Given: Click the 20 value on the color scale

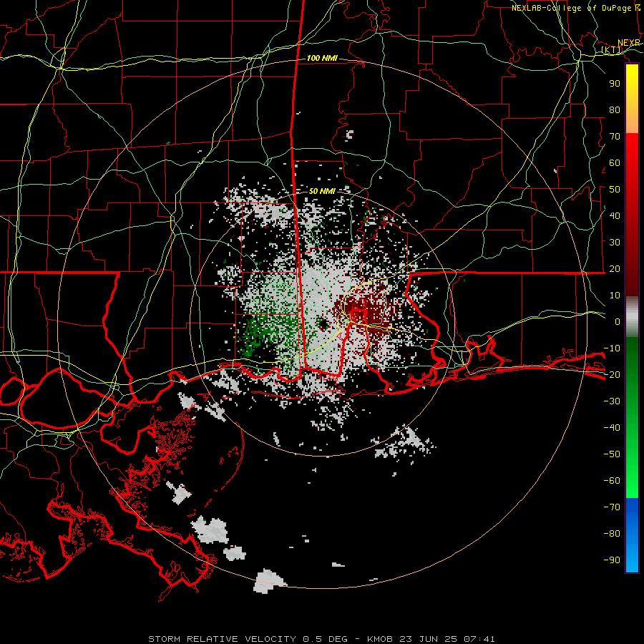Looking at the screenshot, I should click(615, 268).
